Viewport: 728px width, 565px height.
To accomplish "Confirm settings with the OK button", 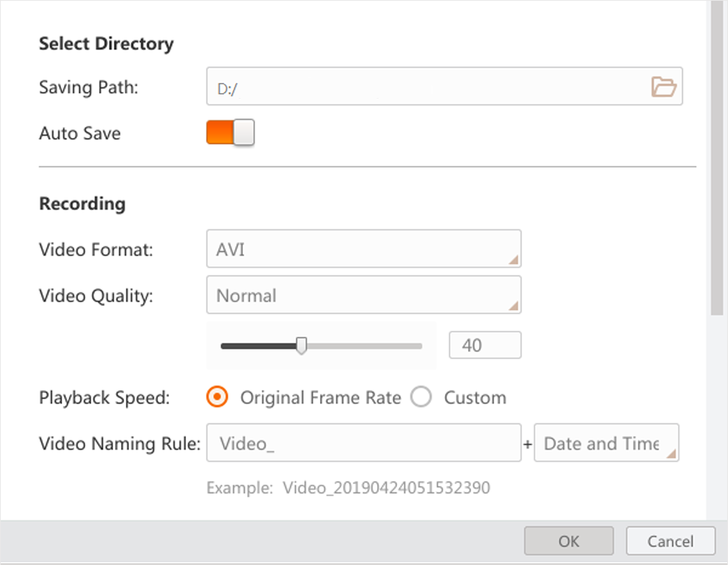I will coord(568,541).
